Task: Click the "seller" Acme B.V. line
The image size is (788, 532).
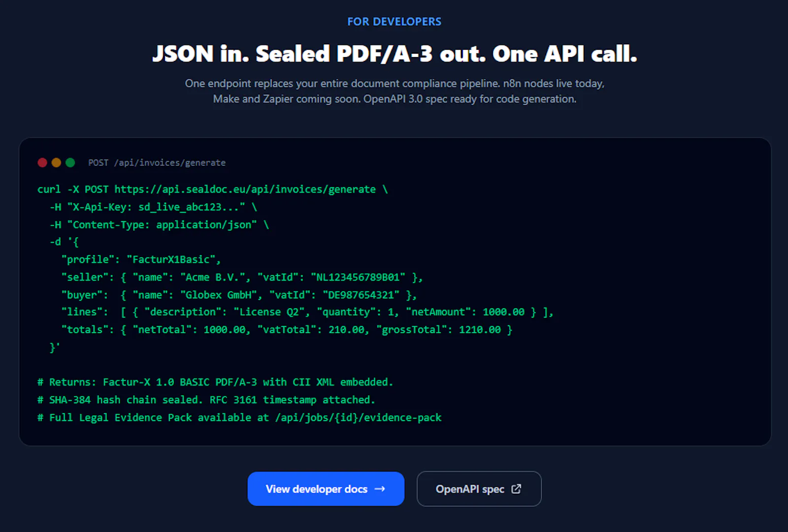Action: click(x=242, y=277)
